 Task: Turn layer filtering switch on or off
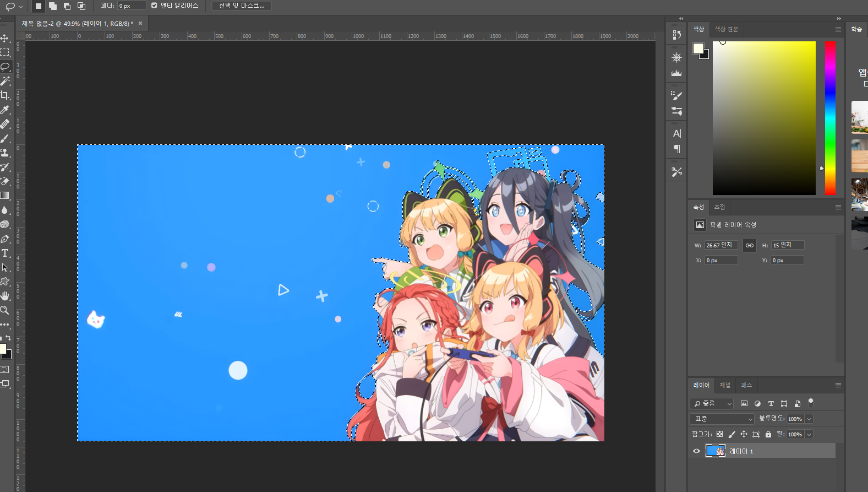tap(811, 403)
